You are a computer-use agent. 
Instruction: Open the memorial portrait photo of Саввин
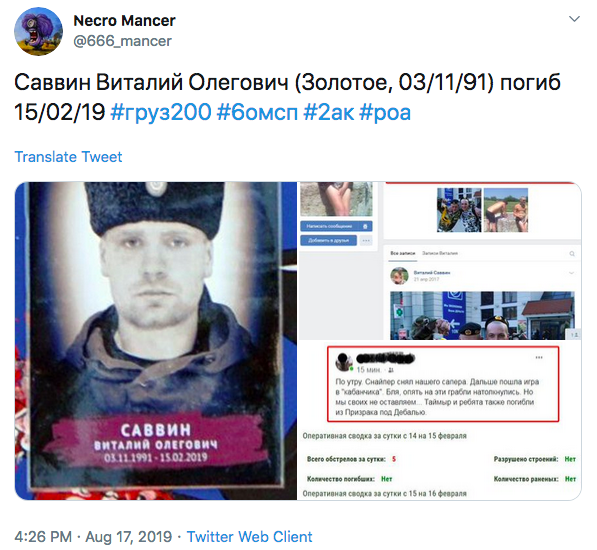click(x=156, y=341)
